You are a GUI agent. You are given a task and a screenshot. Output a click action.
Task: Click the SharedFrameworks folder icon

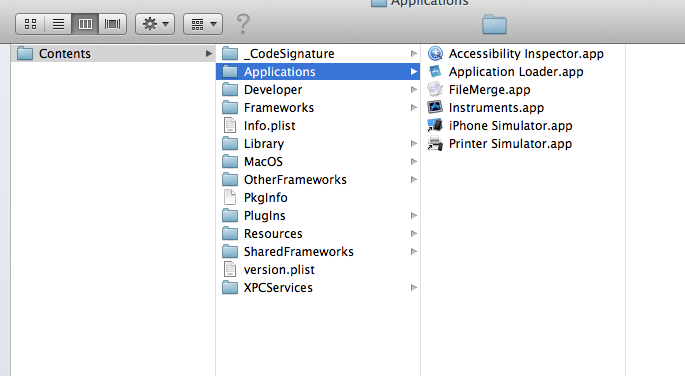(x=230, y=252)
